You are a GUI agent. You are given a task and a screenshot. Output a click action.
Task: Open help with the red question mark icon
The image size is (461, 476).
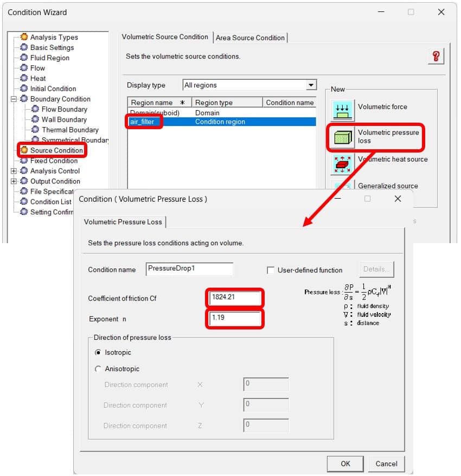tap(436, 56)
